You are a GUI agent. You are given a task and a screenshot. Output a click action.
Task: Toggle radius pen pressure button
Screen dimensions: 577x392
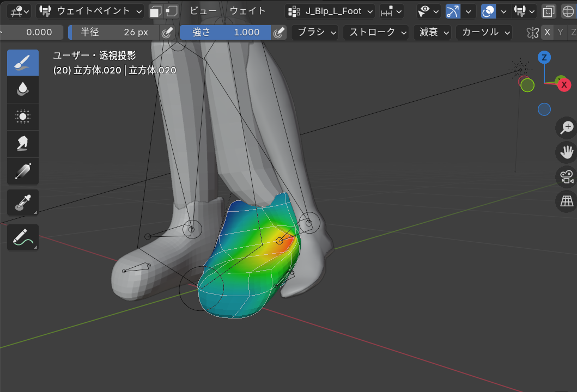(168, 33)
